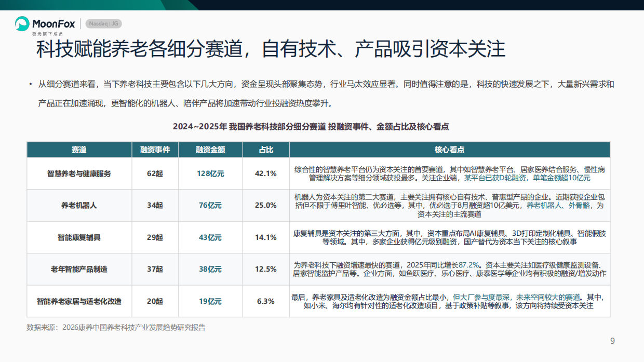The width and height of the screenshot is (644, 362).
Task: Click the 29起 cell
Action: pyautogui.click(x=155, y=237)
